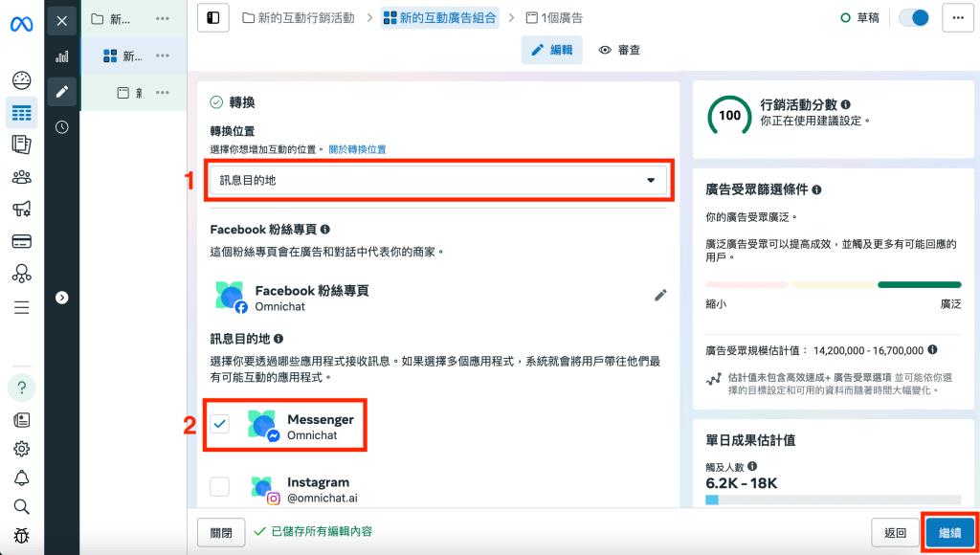Click the audience size 縮小-廣泛 meter bar

833,284
